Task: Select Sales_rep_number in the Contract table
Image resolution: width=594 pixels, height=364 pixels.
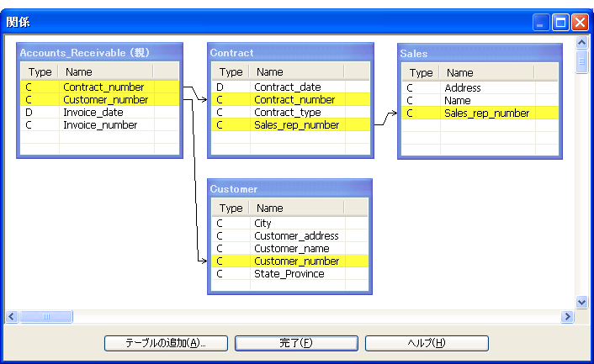Action: [x=296, y=125]
